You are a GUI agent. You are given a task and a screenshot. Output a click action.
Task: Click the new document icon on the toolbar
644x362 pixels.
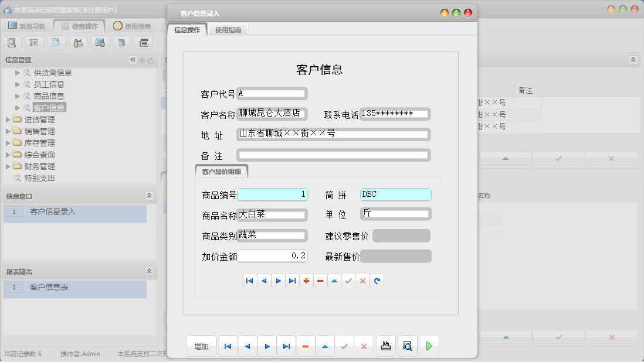coord(56,43)
